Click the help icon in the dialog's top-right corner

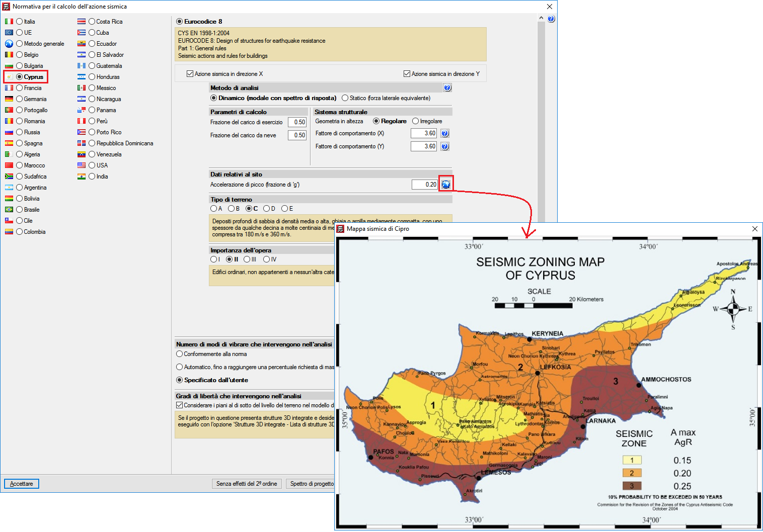551,19
